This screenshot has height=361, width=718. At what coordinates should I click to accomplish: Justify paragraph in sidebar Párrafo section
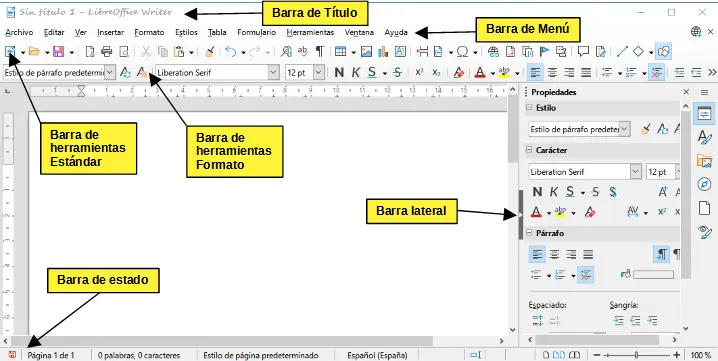[588, 254]
